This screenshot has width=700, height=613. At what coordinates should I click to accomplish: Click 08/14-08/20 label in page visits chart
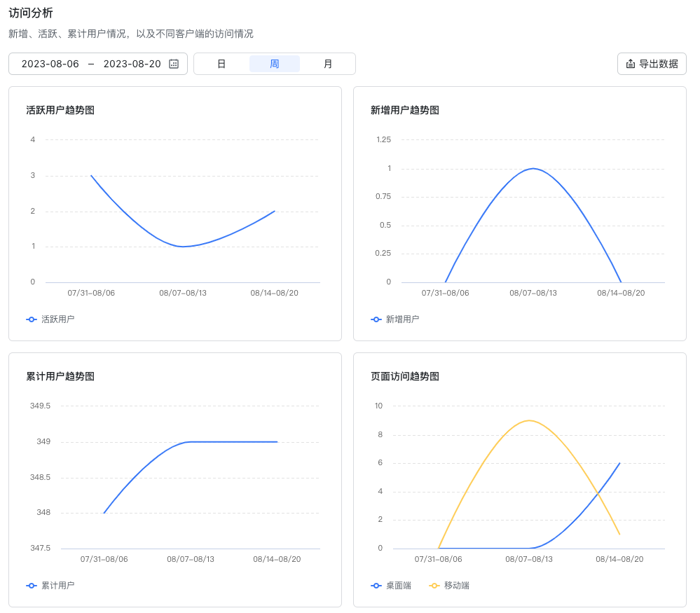(619, 559)
